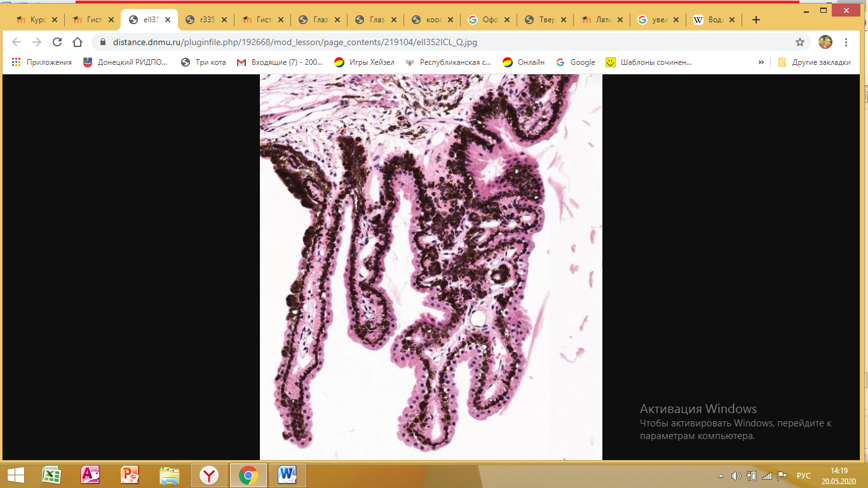Screen dimensions: 868x488
Task: Launch PowerPoint from the taskbar
Action: pos(130,475)
